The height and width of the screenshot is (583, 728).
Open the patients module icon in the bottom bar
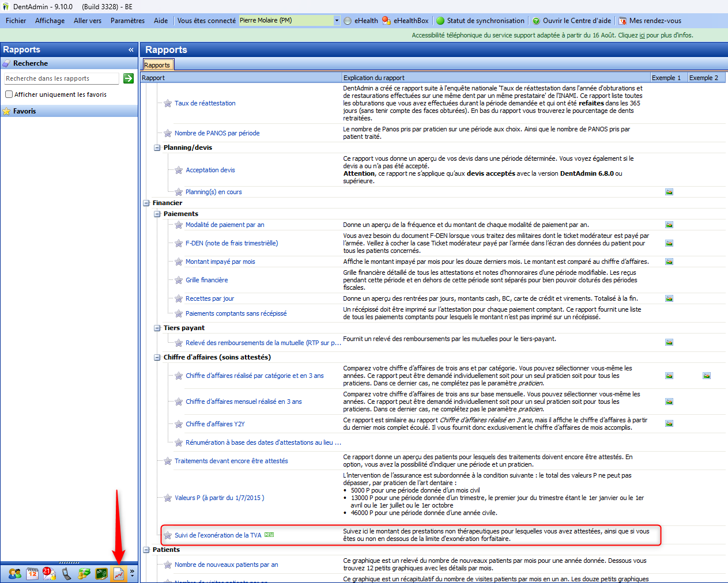(14, 574)
